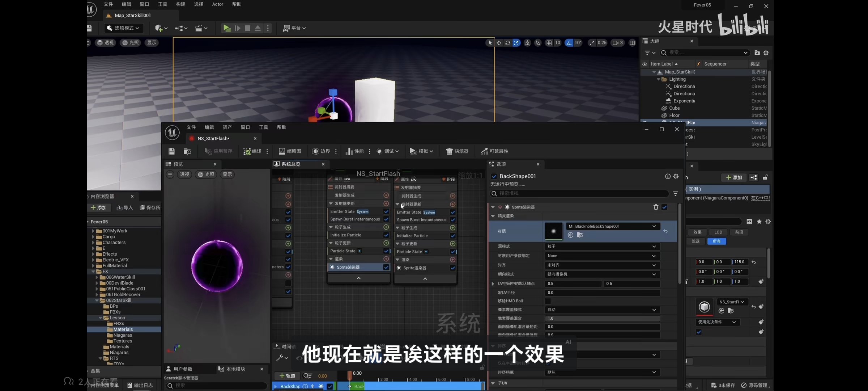Collapse the 精灵渲染 section
Screen dimensions: 868x391
pyautogui.click(x=493, y=216)
